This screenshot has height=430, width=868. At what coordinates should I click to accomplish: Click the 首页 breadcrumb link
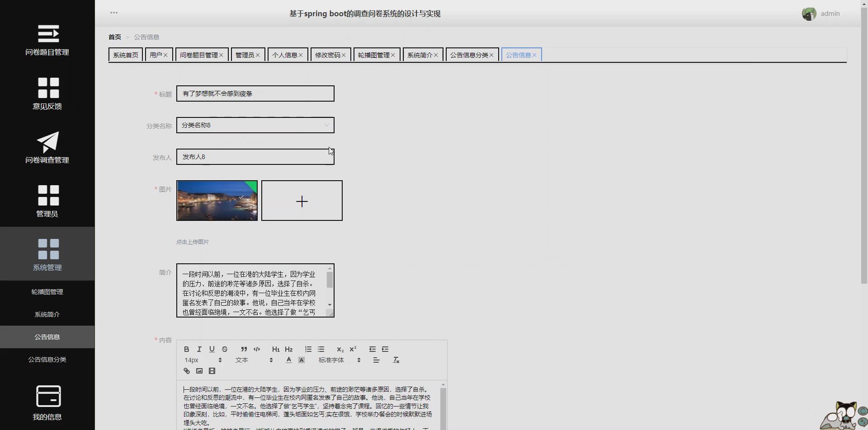tap(114, 37)
